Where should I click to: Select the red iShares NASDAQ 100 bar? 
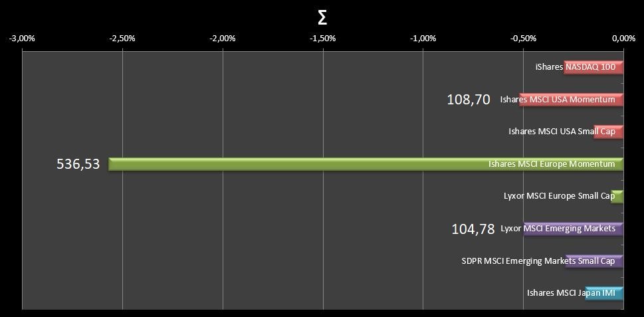pyautogui.click(x=593, y=66)
